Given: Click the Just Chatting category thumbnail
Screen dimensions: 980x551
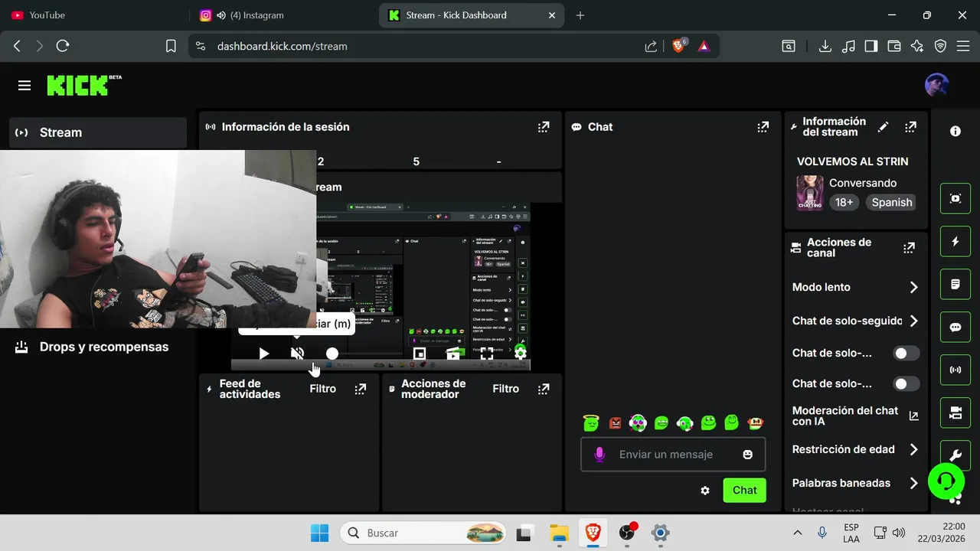Looking at the screenshot, I should click(810, 193).
